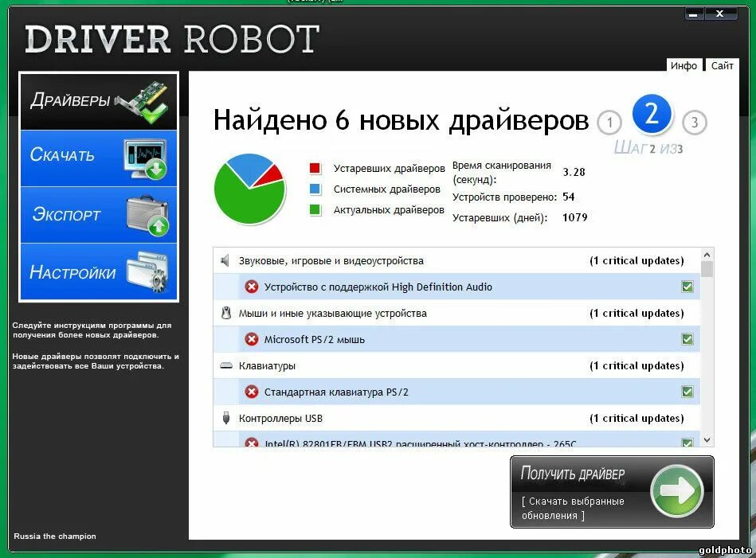The width and height of the screenshot is (756, 558).
Task: Switch to the Инфо tab
Action: click(684, 65)
